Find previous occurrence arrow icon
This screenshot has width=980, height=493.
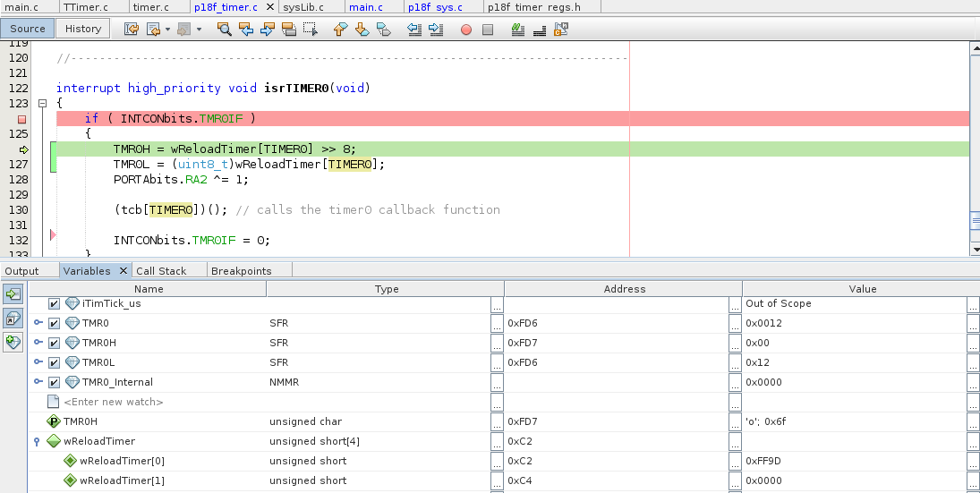(246, 29)
